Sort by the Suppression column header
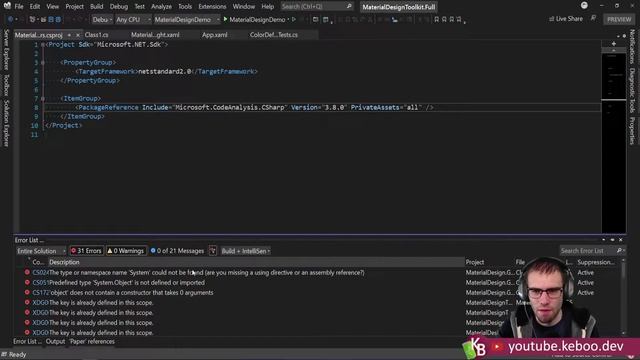 point(596,262)
